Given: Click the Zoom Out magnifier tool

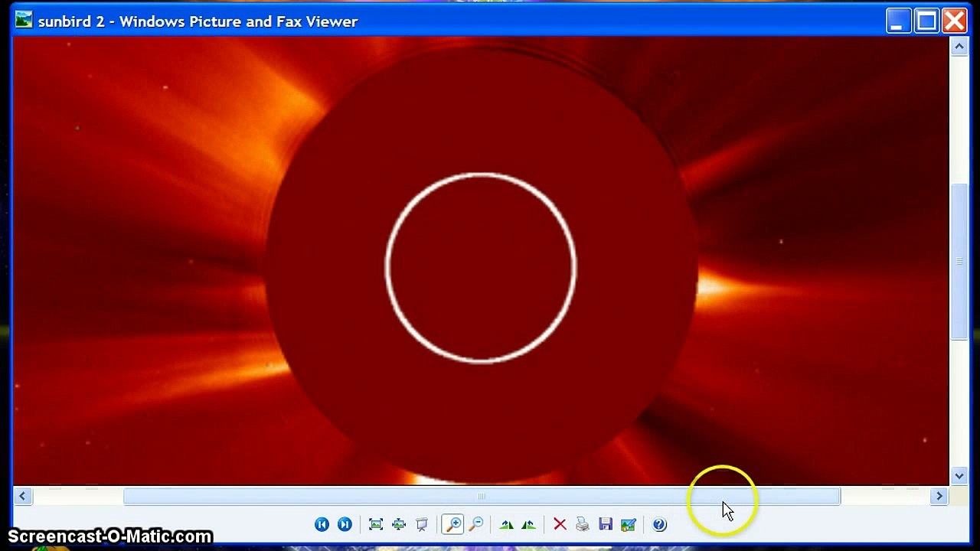Looking at the screenshot, I should [476, 524].
